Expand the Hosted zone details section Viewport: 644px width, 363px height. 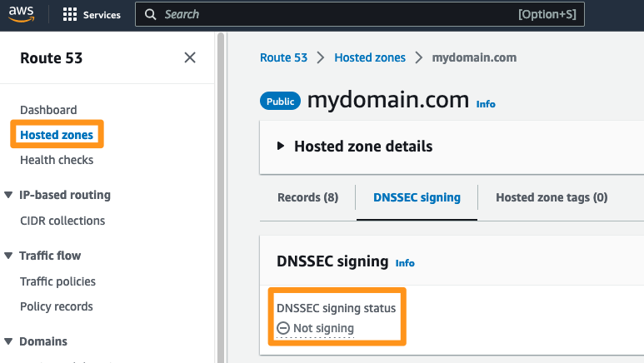(x=281, y=146)
